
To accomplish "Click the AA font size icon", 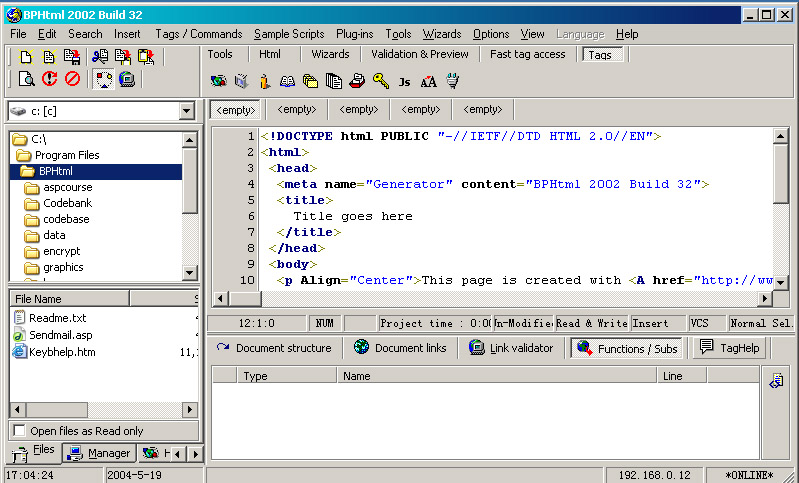I will (x=429, y=82).
